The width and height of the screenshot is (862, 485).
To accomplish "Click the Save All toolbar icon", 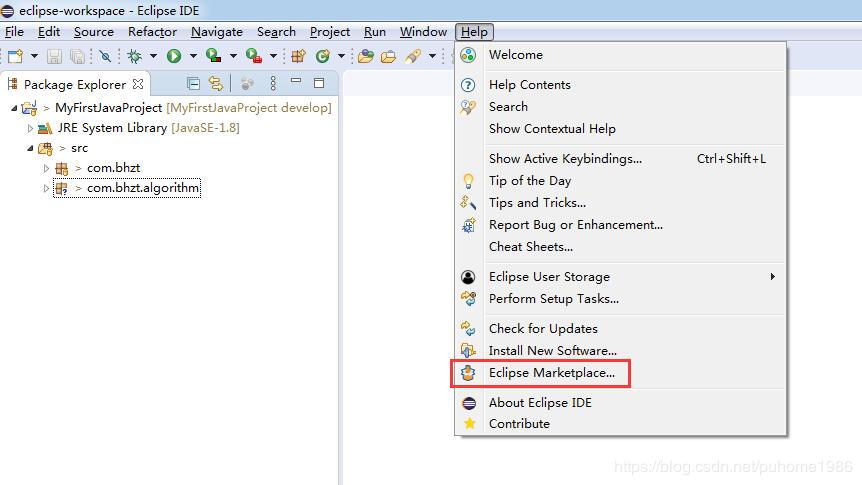I will pyautogui.click(x=78, y=56).
